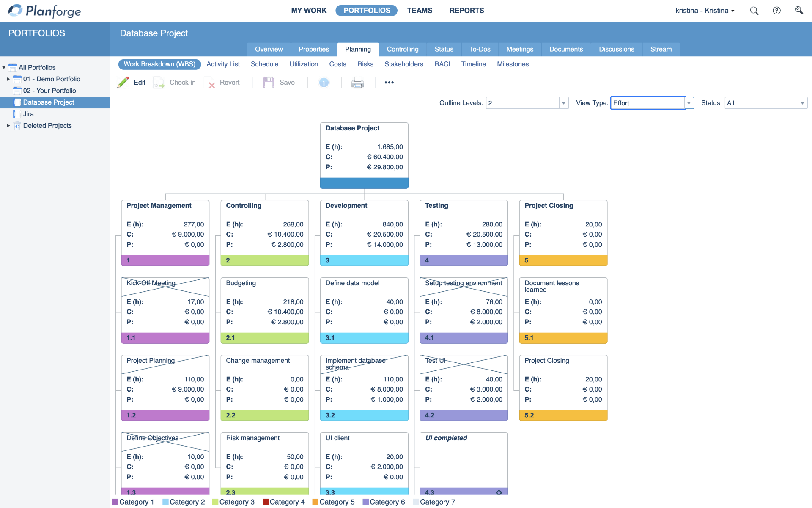Select the Jira project in the sidebar
This screenshot has width=812, height=508.
[x=29, y=113]
